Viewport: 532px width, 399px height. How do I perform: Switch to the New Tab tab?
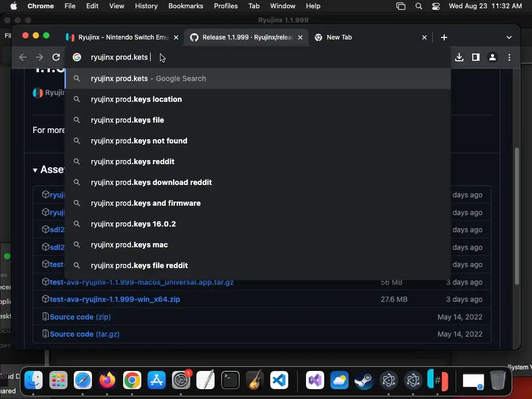click(370, 37)
